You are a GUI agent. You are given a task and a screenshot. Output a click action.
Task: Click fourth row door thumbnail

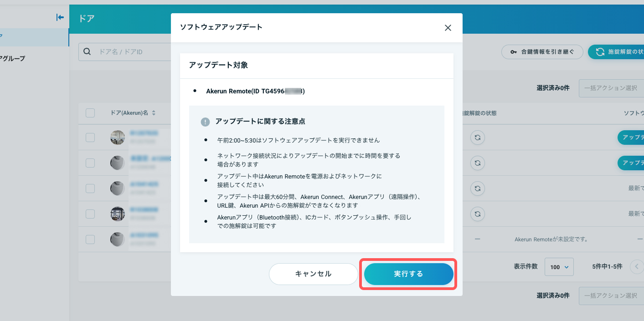118,214
